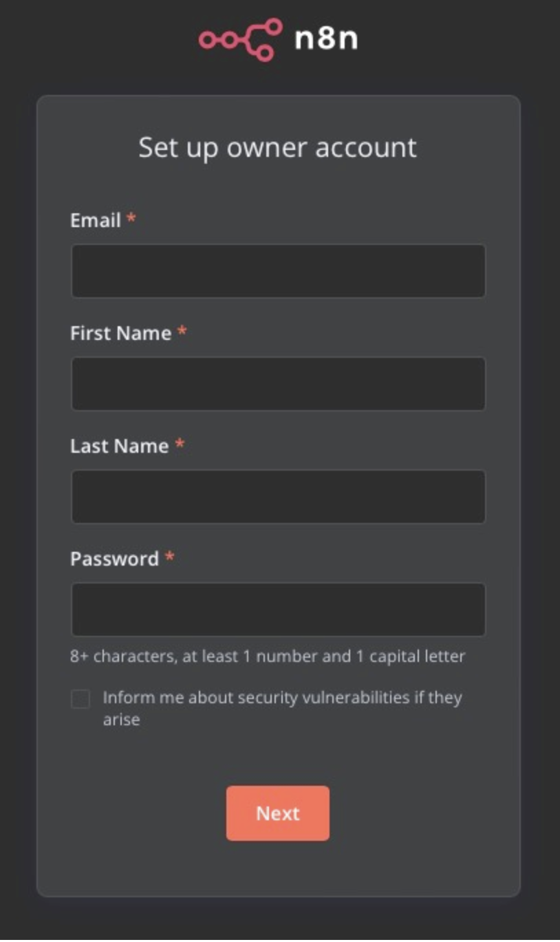560x942 pixels.
Task: Click the n8n wordmark text
Action: pos(326,39)
